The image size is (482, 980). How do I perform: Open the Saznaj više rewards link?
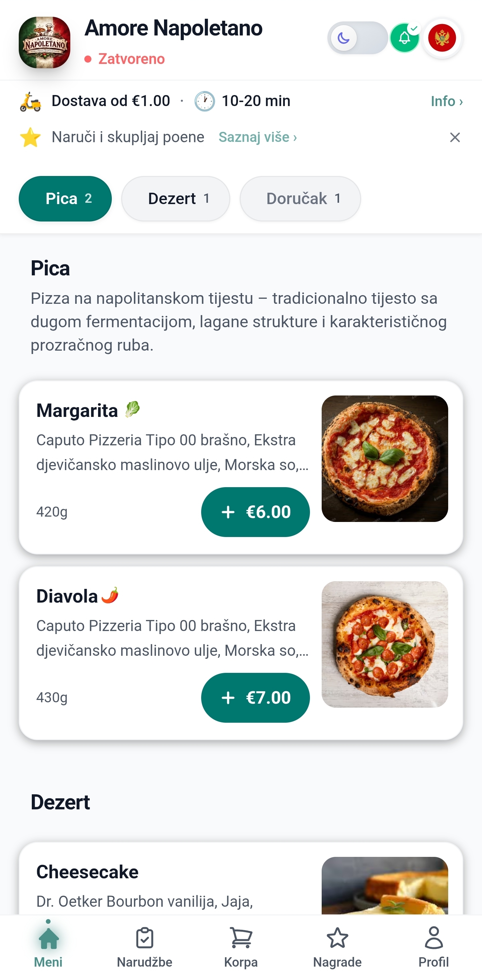[x=257, y=137]
